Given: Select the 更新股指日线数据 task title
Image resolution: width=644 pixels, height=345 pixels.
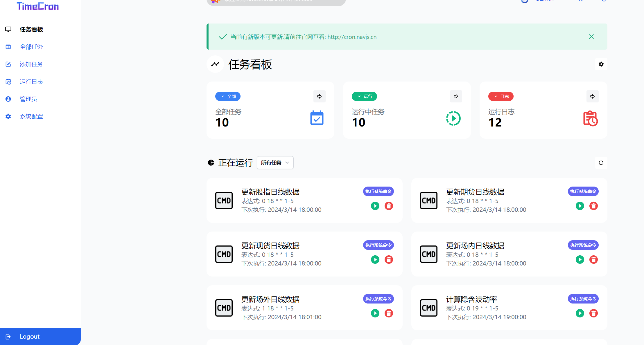Looking at the screenshot, I should tap(270, 192).
